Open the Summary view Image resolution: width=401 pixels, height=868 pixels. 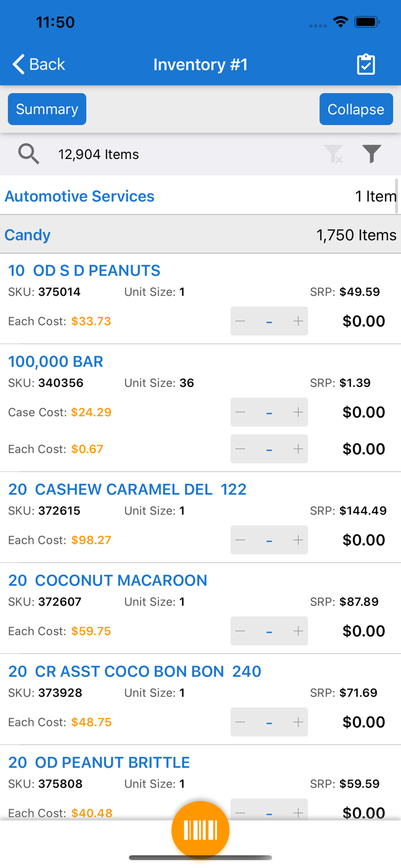(46, 109)
